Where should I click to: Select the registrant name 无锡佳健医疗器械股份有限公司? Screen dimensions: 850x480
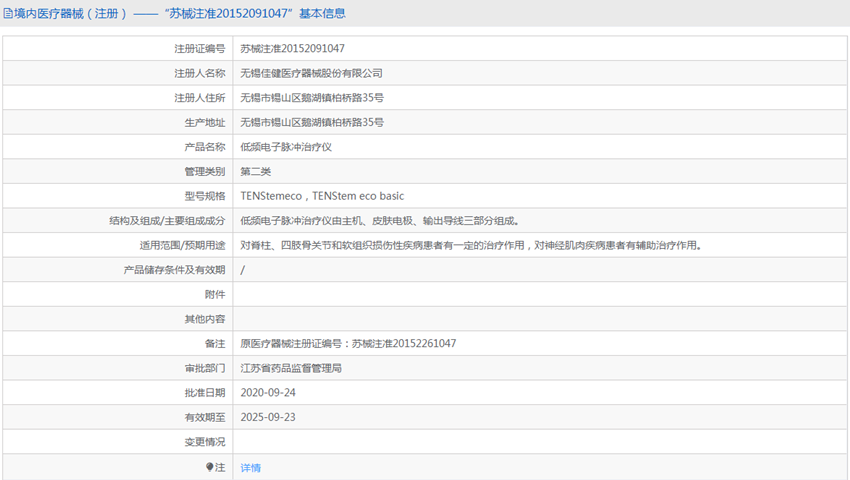[x=311, y=73]
